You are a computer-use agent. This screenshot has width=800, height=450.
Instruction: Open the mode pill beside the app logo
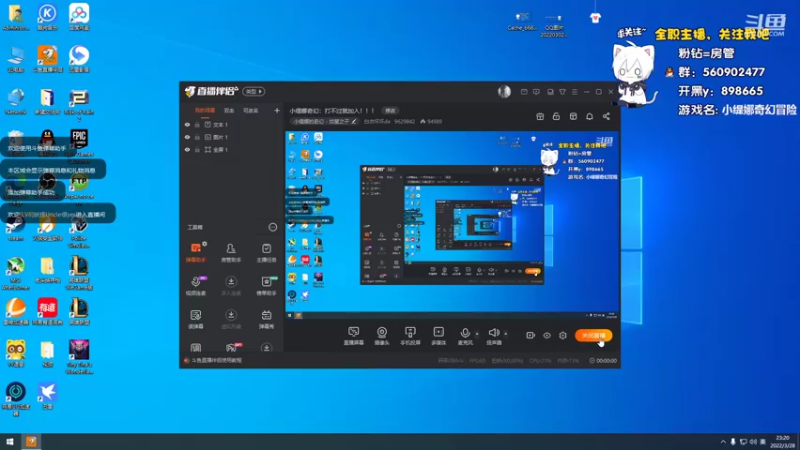[254, 91]
